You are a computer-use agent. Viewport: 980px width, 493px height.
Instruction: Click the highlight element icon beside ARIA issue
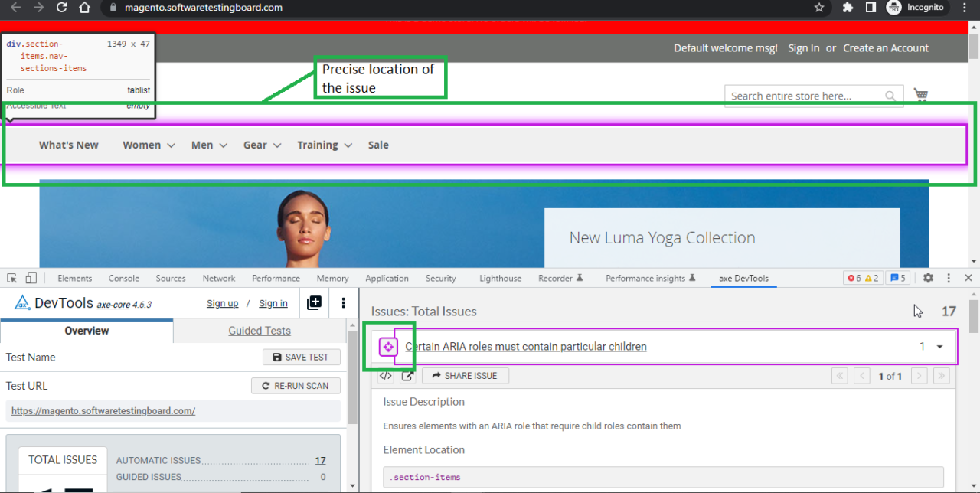[x=388, y=347]
